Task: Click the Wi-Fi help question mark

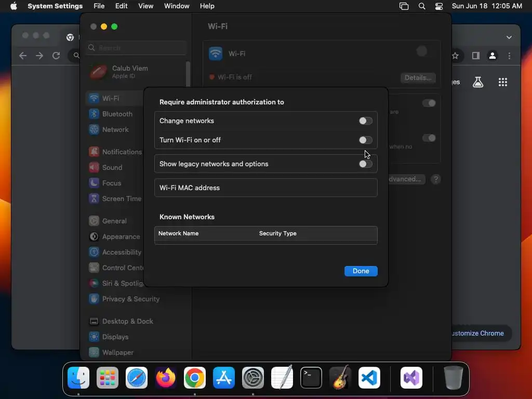Action: pos(436,179)
